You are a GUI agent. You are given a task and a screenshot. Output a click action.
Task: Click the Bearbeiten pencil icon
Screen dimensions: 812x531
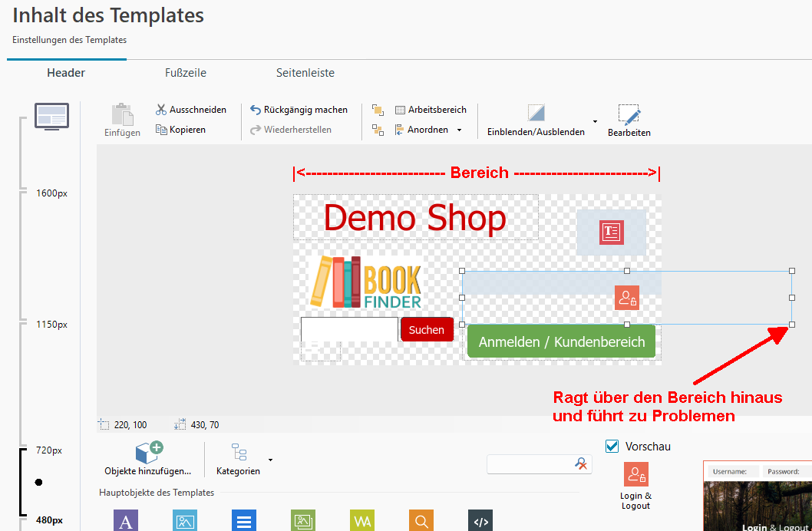(629, 117)
